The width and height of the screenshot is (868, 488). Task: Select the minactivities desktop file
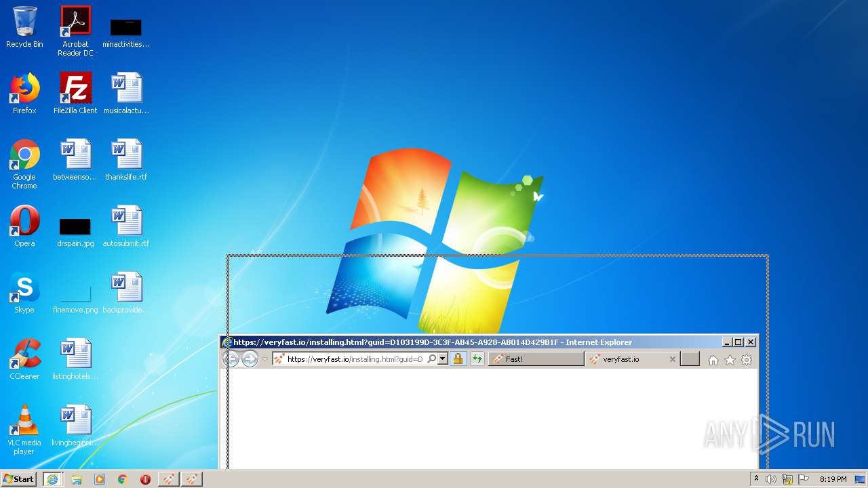126,31
